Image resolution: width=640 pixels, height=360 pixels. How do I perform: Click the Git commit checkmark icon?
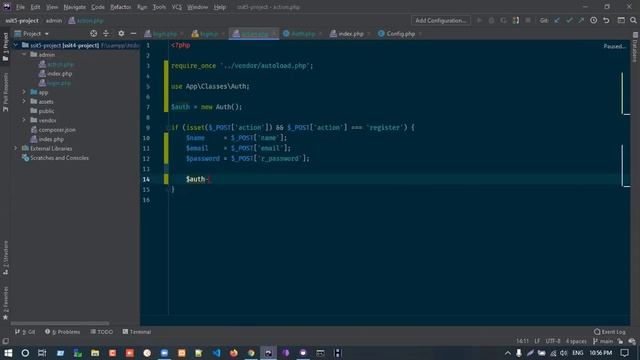click(x=569, y=20)
